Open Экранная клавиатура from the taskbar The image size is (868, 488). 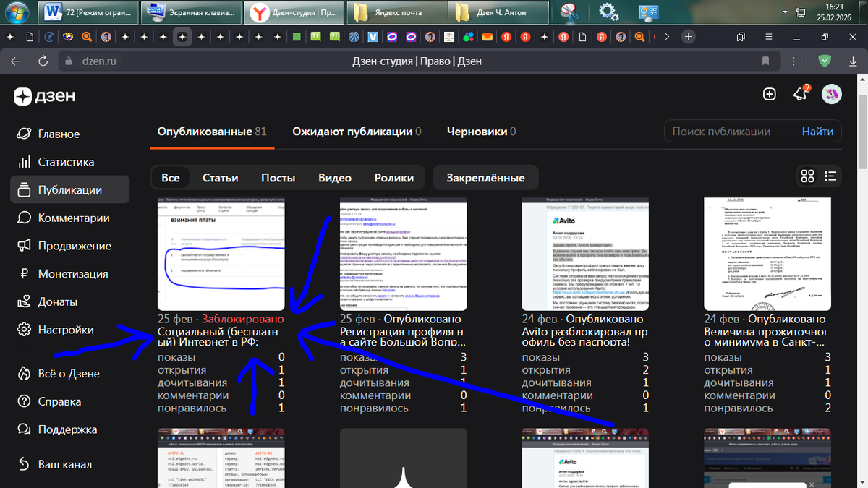tap(190, 12)
